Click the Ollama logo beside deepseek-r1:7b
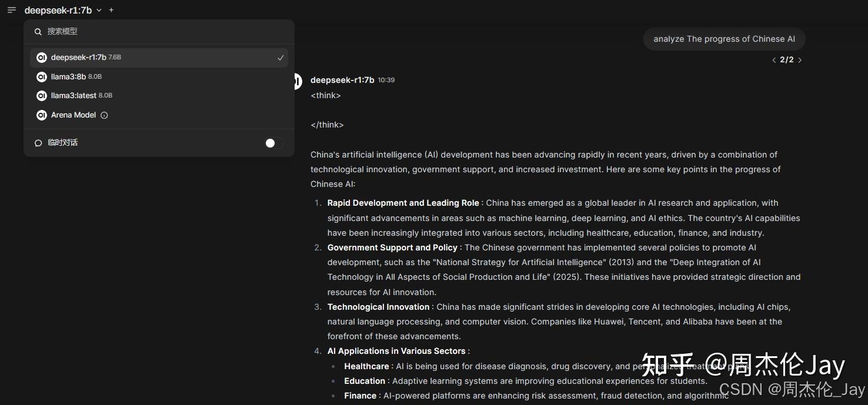Viewport: 868px width, 405px height. pos(41,57)
